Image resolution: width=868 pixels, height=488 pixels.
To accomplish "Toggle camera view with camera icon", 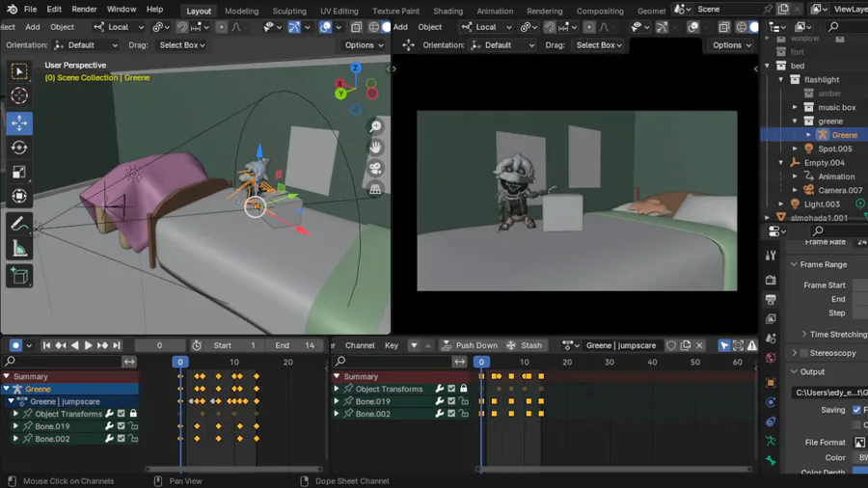I will pos(376,168).
